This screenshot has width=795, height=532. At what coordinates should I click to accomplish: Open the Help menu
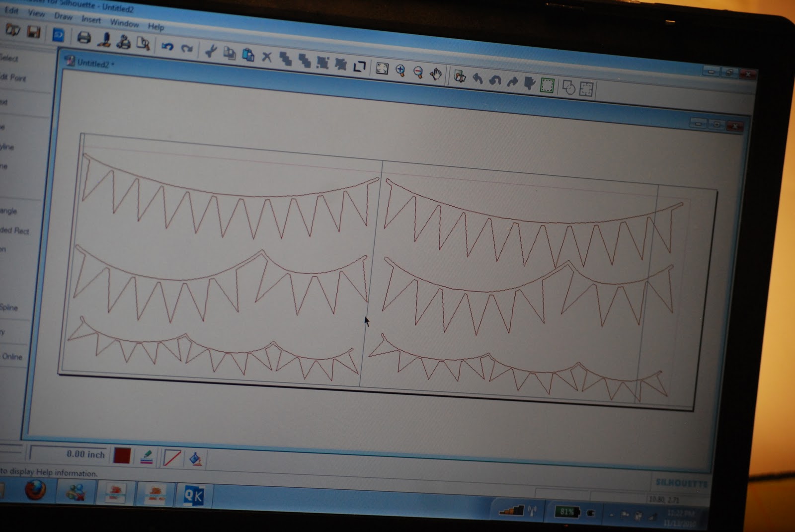coord(156,27)
